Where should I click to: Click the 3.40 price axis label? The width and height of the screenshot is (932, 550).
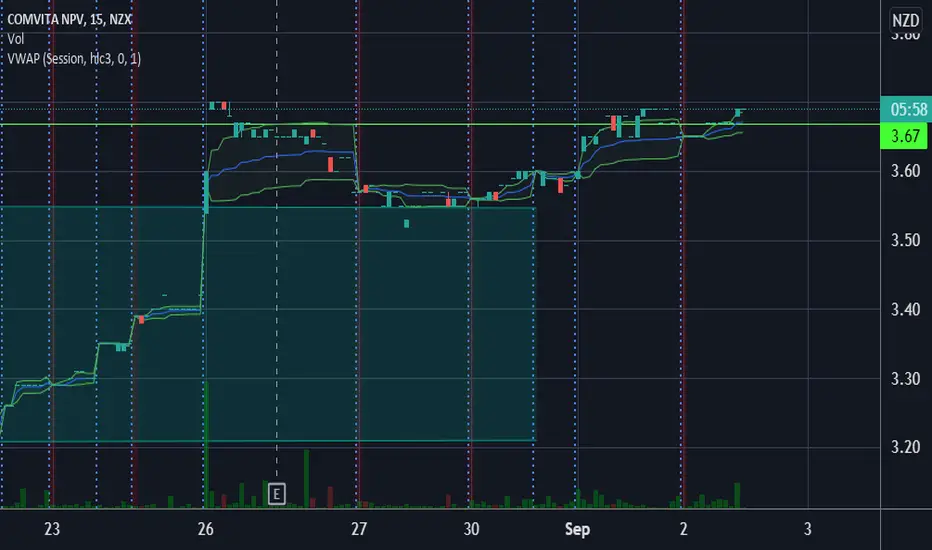[x=905, y=309]
